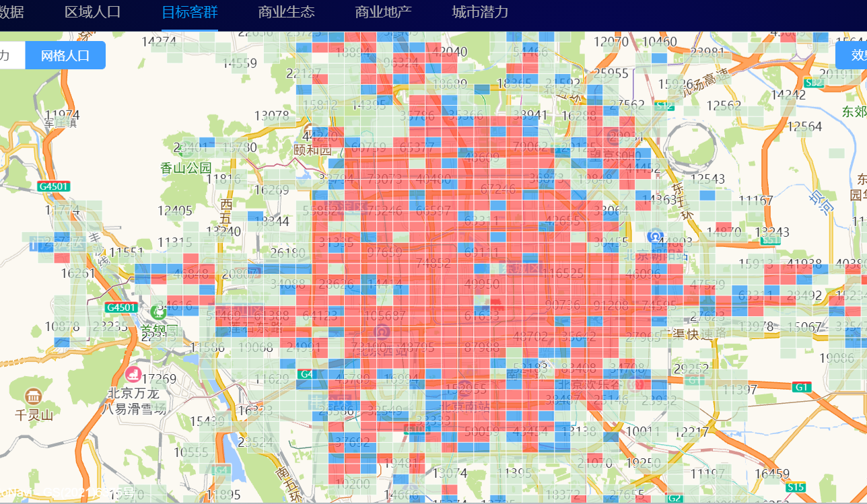Click the population label 11895
Image resolution: width=867 pixels, height=504 pixels.
point(223,495)
